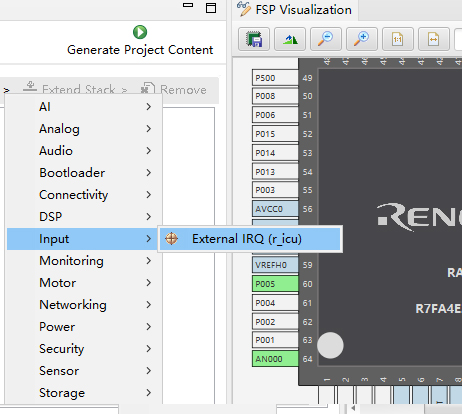The image size is (462, 414).
Task: Select the Input menu entry
Action: point(82,239)
